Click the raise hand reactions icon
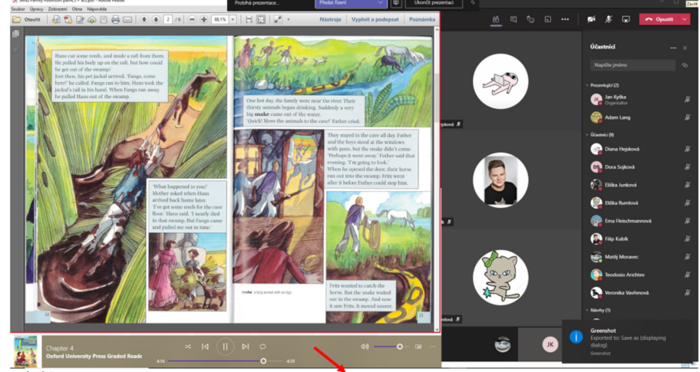Screen dimensions: 700x372 [530, 20]
